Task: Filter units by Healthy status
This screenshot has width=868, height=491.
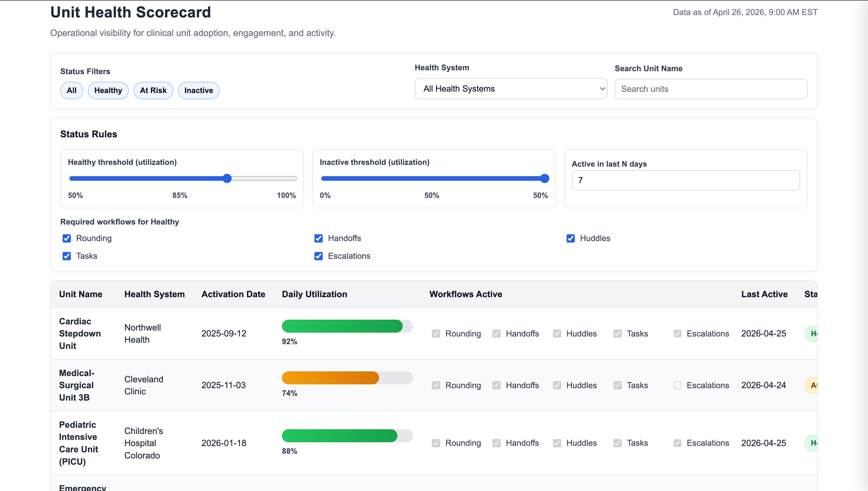Action: pos(108,90)
